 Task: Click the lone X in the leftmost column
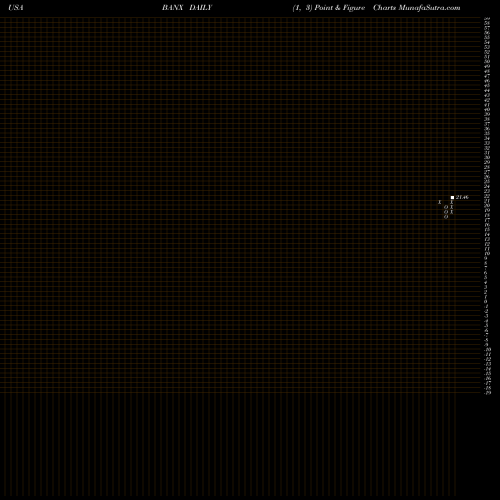(440, 202)
